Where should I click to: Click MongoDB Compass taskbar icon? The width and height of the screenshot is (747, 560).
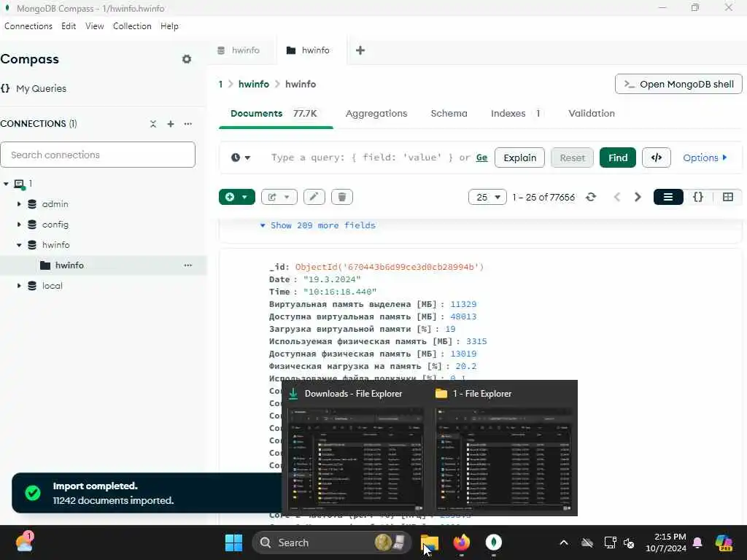click(494, 542)
